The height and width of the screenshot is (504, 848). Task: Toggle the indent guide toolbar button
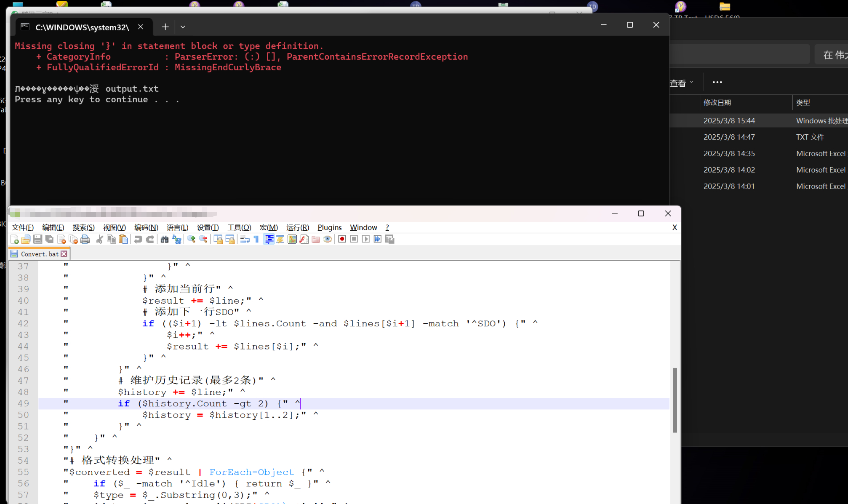coord(269,239)
